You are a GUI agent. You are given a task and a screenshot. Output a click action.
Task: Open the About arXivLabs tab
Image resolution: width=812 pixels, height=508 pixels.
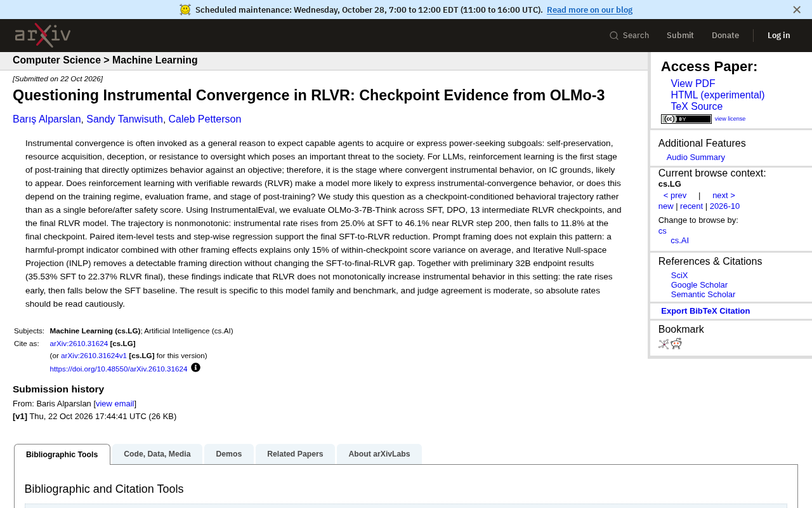379,454
